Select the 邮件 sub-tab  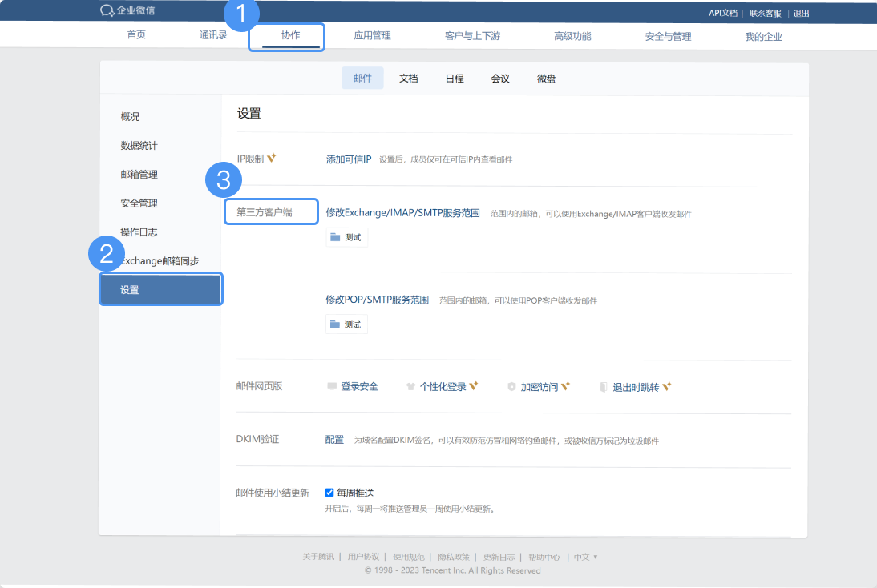[x=362, y=79]
